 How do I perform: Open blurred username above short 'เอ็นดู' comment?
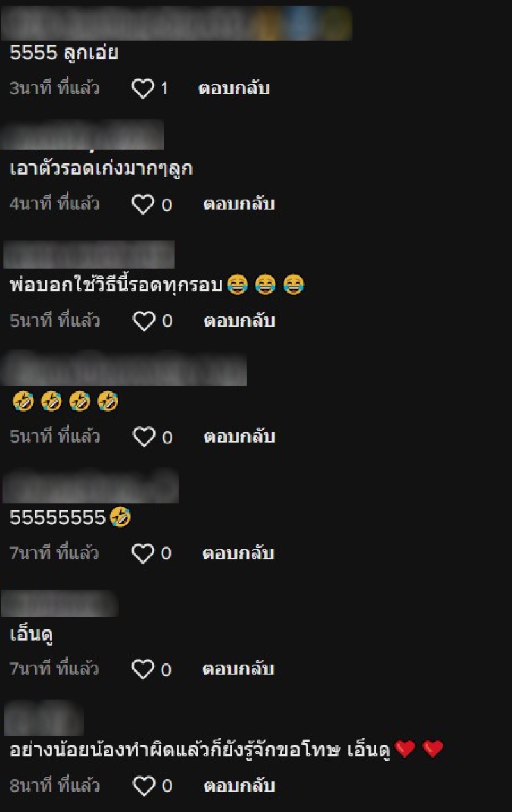[60, 603]
